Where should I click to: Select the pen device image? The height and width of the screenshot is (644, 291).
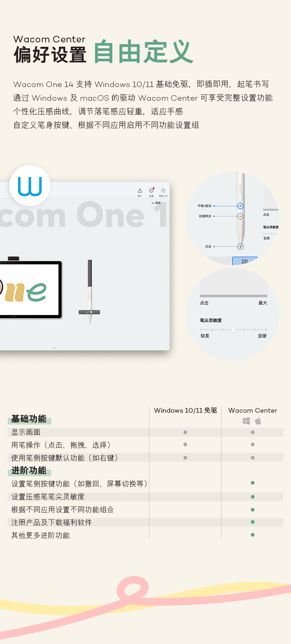point(90,291)
